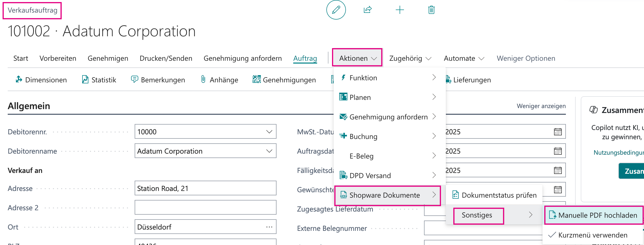The image size is (644, 245).
Task: Click the Dimensionen icon
Action: (19, 79)
